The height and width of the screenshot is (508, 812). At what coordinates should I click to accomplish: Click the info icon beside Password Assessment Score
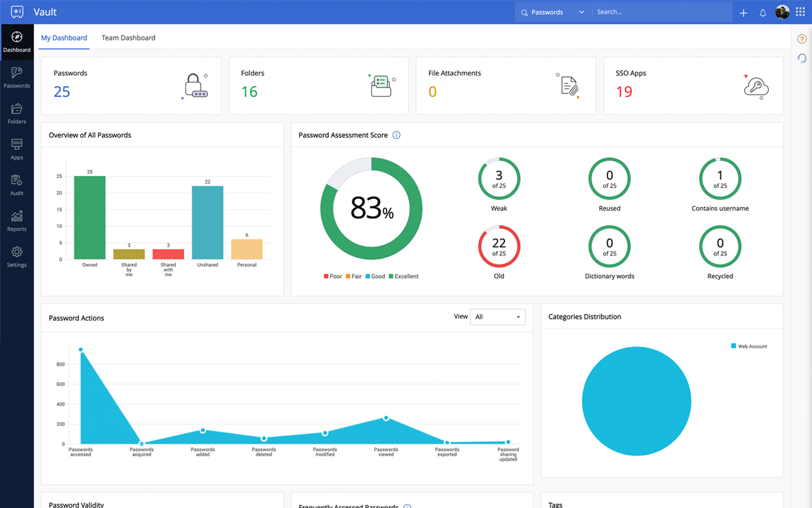(396, 135)
